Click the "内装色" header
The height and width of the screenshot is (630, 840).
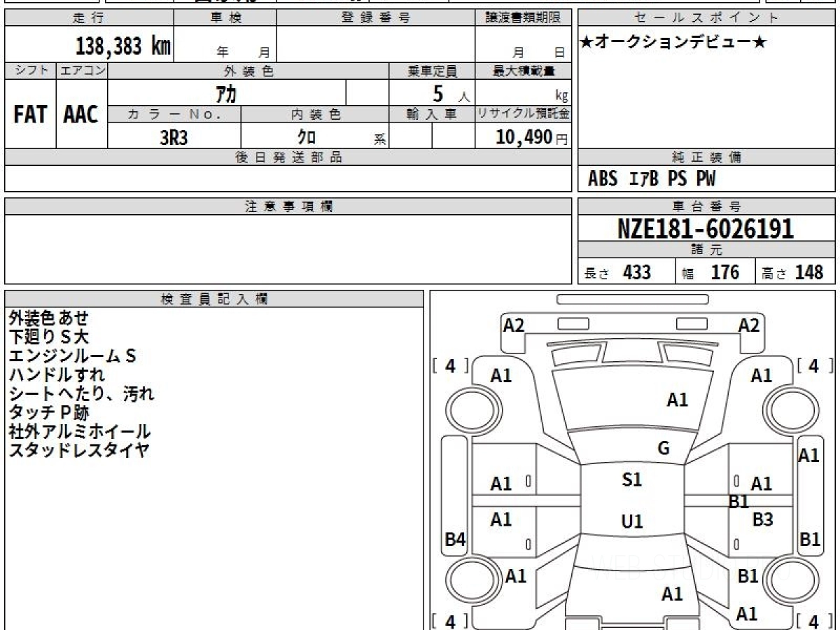pyautogui.click(x=315, y=115)
